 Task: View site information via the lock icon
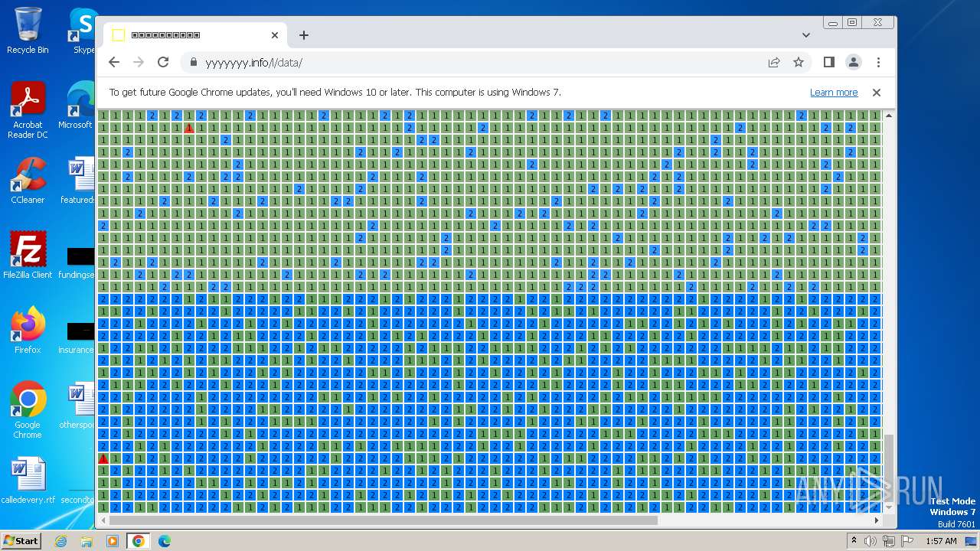tap(193, 63)
